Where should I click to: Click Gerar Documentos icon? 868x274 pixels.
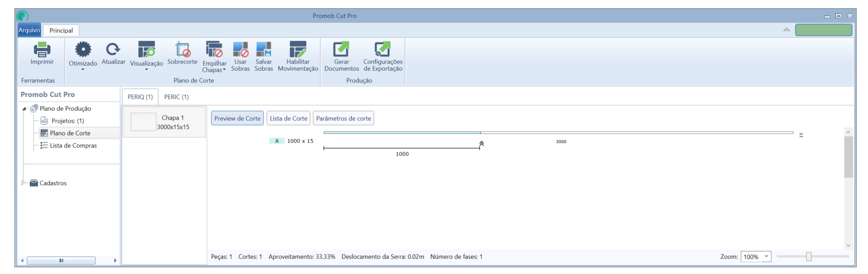(x=341, y=49)
